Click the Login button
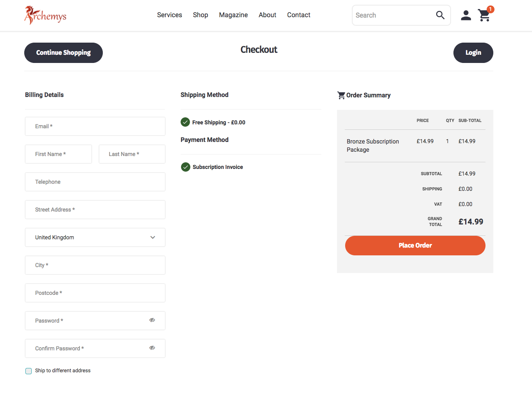This screenshot has width=532, height=393. (473, 53)
